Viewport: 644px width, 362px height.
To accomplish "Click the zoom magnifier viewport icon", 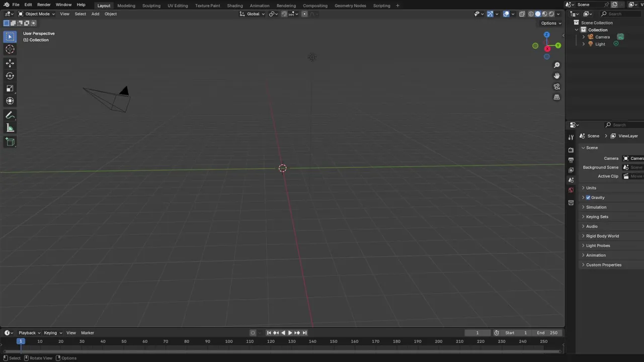I will click(556, 65).
